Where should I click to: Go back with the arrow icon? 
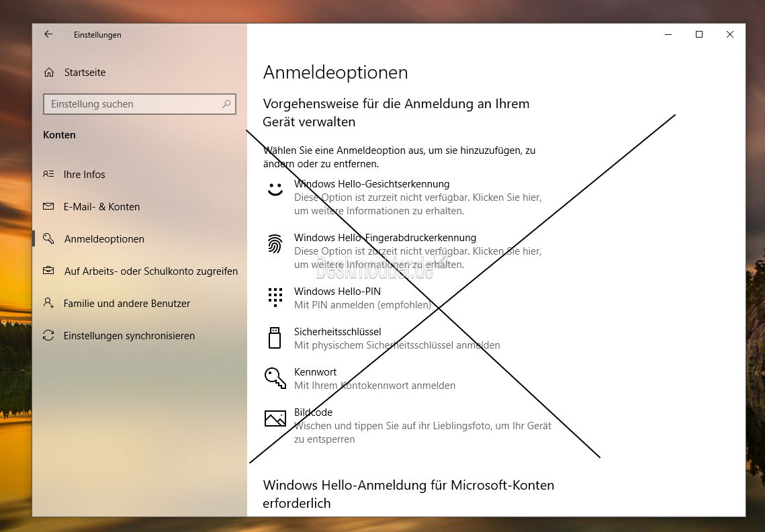(x=48, y=34)
